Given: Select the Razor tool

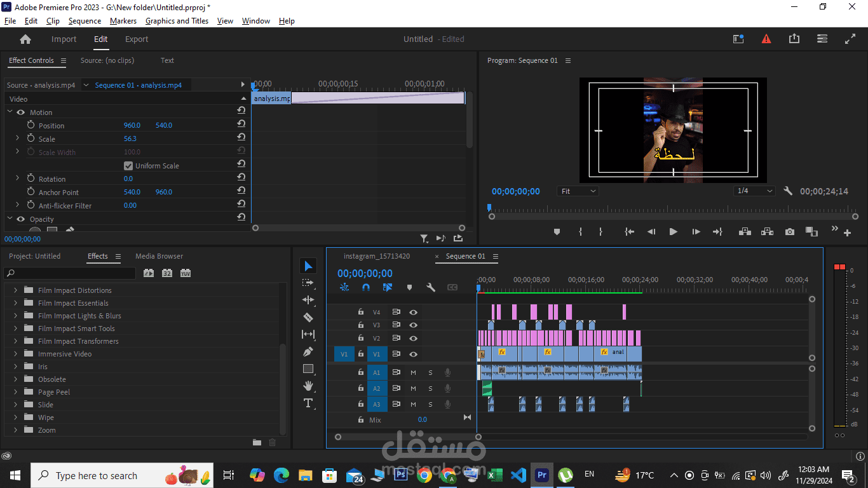Looking at the screenshot, I should click(x=308, y=317).
